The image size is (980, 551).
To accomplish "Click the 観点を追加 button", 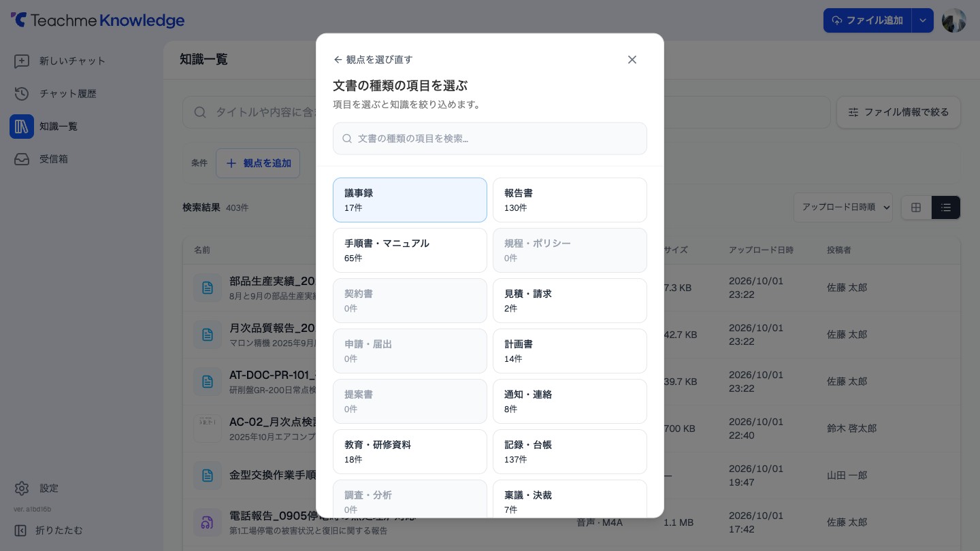I will (258, 163).
